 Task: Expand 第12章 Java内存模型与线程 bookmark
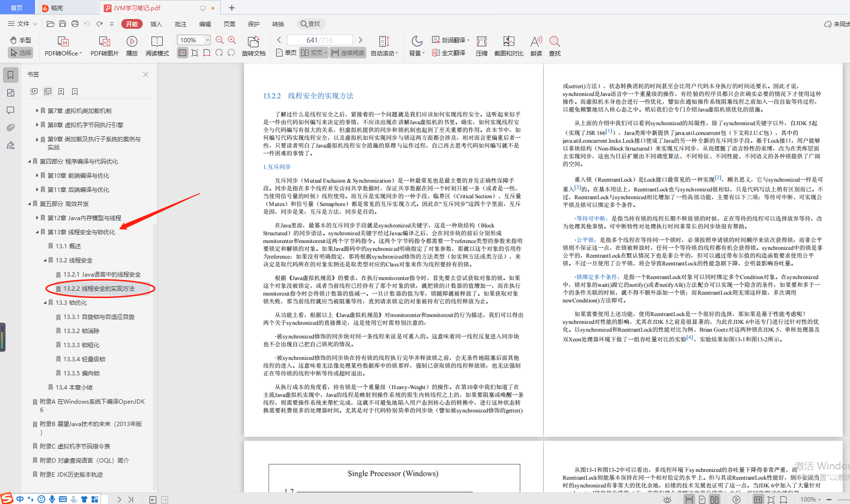click(37, 218)
